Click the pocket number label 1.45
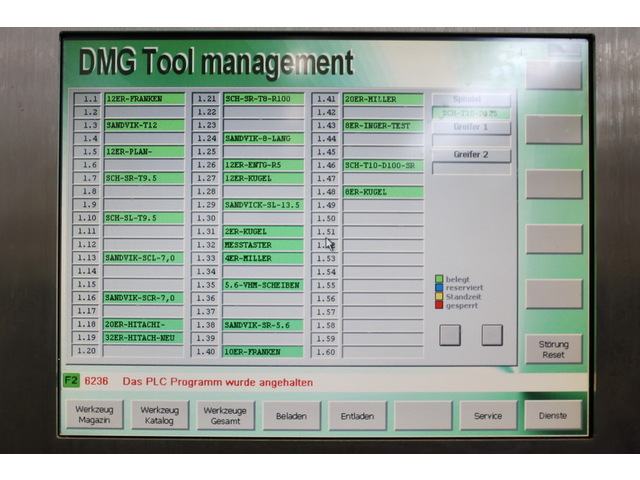640x480 pixels. [x=326, y=152]
